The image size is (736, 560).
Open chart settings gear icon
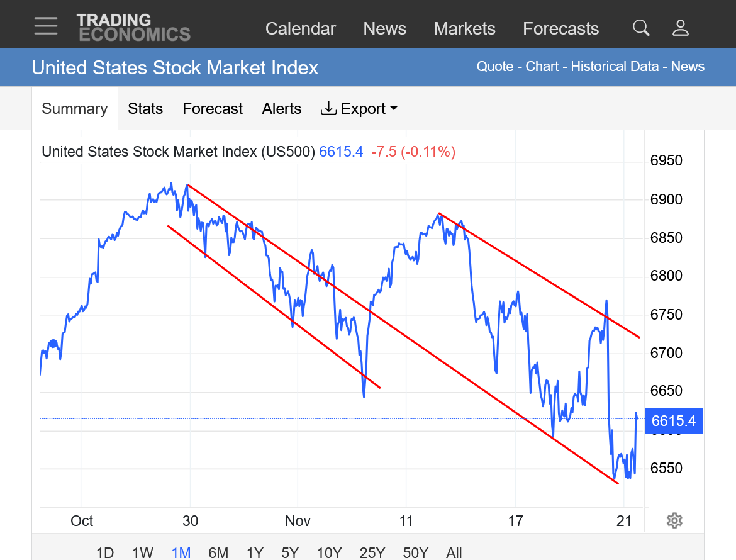[x=674, y=520]
